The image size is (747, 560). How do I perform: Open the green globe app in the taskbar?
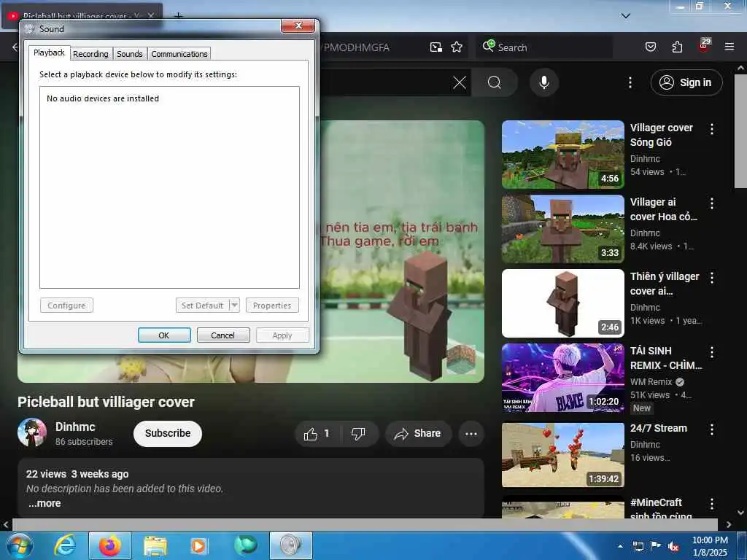tap(245, 545)
